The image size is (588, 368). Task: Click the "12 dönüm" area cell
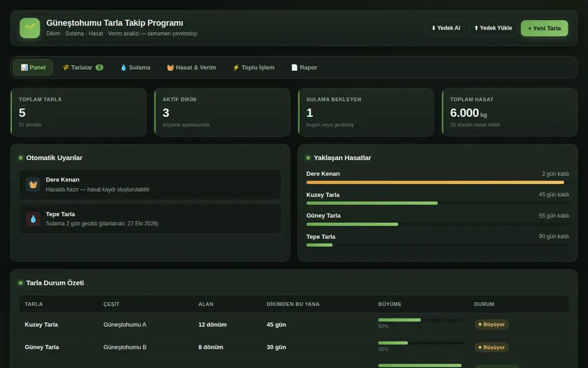pos(213,325)
